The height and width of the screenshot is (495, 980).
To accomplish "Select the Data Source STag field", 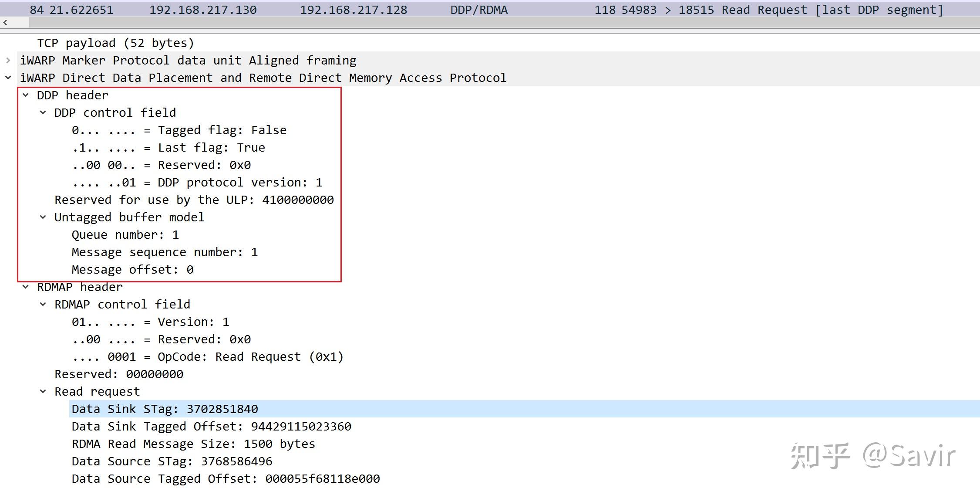I will point(172,461).
